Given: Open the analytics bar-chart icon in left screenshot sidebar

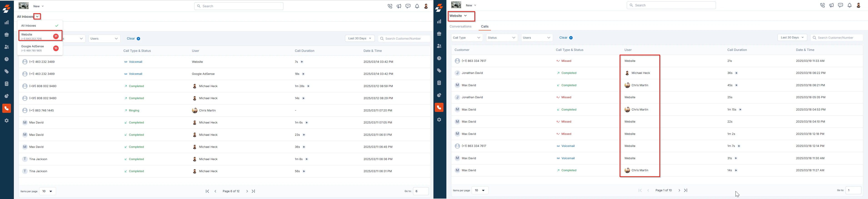Looking at the screenshot, I should point(6,23).
